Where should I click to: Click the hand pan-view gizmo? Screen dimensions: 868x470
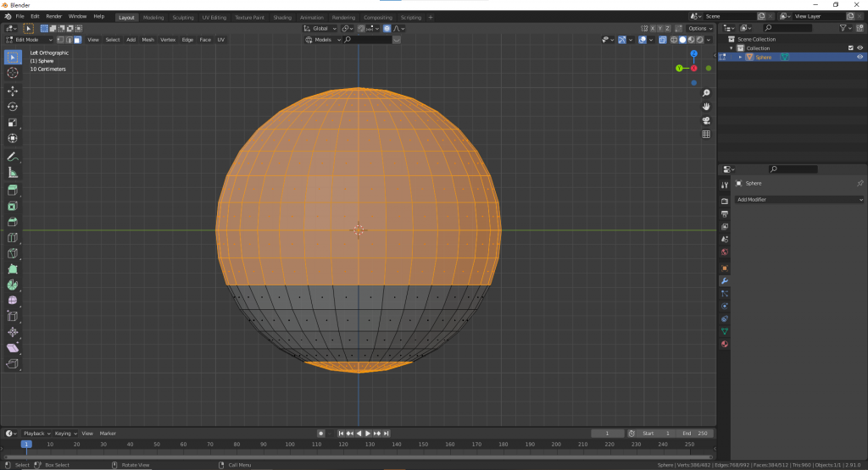[x=706, y=107]
